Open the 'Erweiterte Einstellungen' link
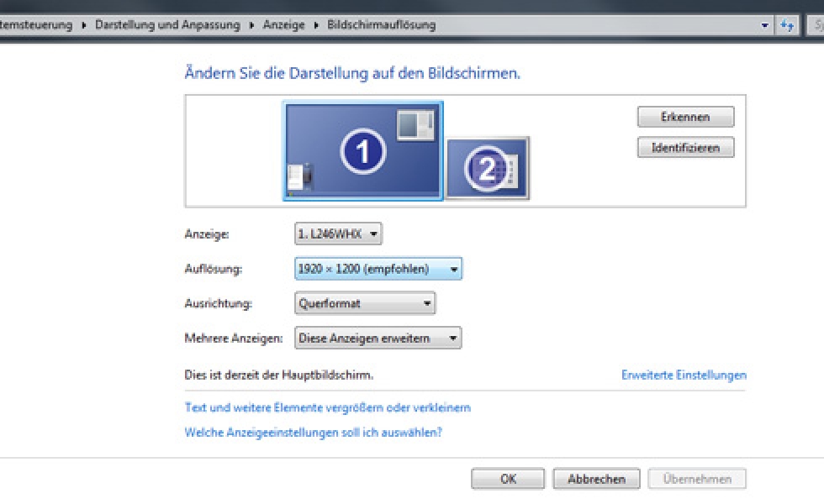 pos(684,375)
